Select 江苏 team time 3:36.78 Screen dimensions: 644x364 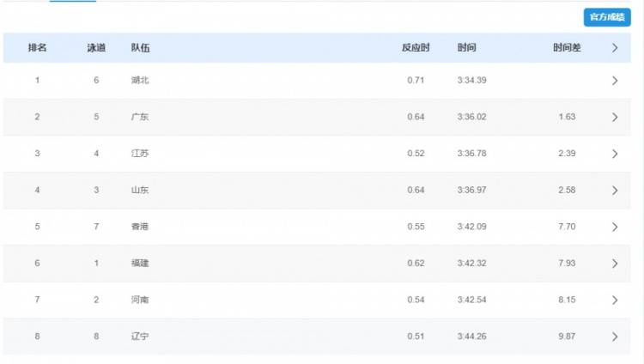[x=471, y=154]
